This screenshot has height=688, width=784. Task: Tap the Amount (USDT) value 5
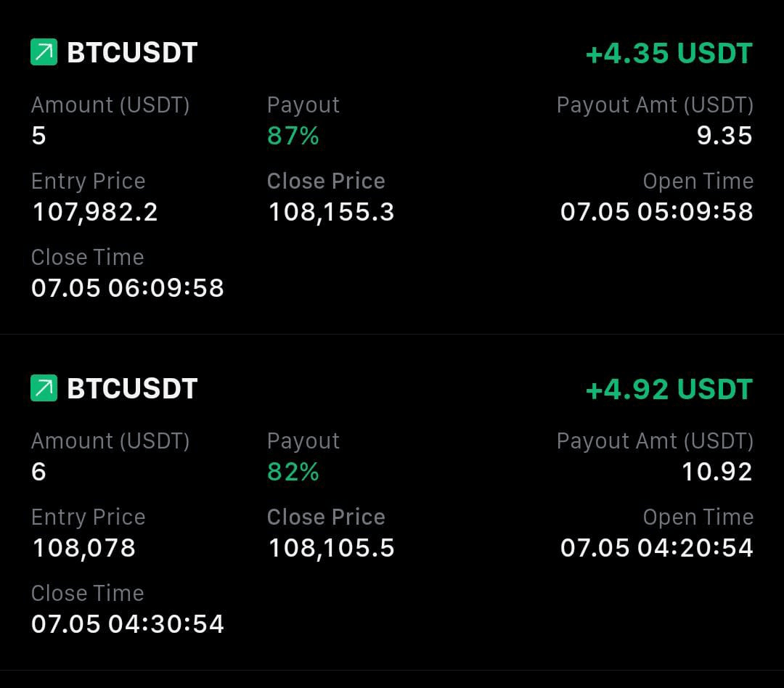(38, 136)
